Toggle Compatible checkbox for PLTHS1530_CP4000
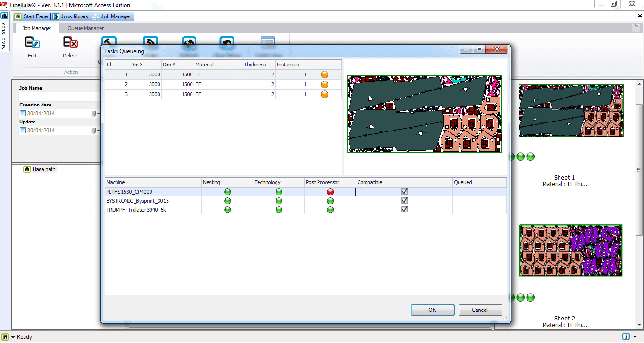This screenshot has width=644, height=343. pyautogui.click(x=404, y=192)
